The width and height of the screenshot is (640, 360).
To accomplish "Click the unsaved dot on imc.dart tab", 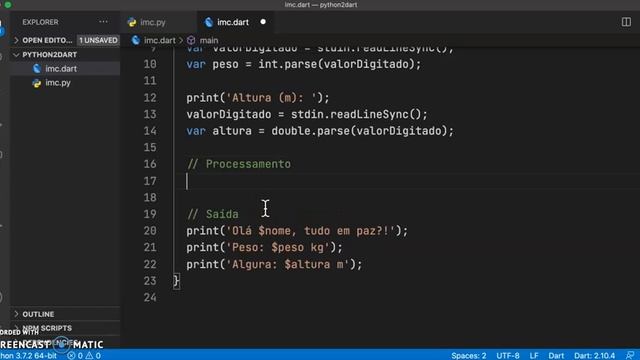I will point(263,22).
